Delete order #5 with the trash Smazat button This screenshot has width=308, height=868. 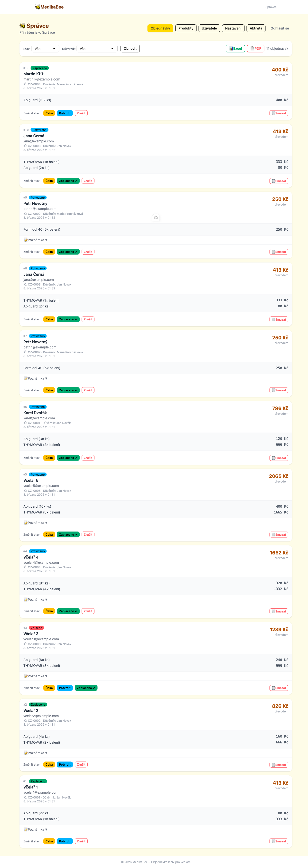[x=279, y=535]
